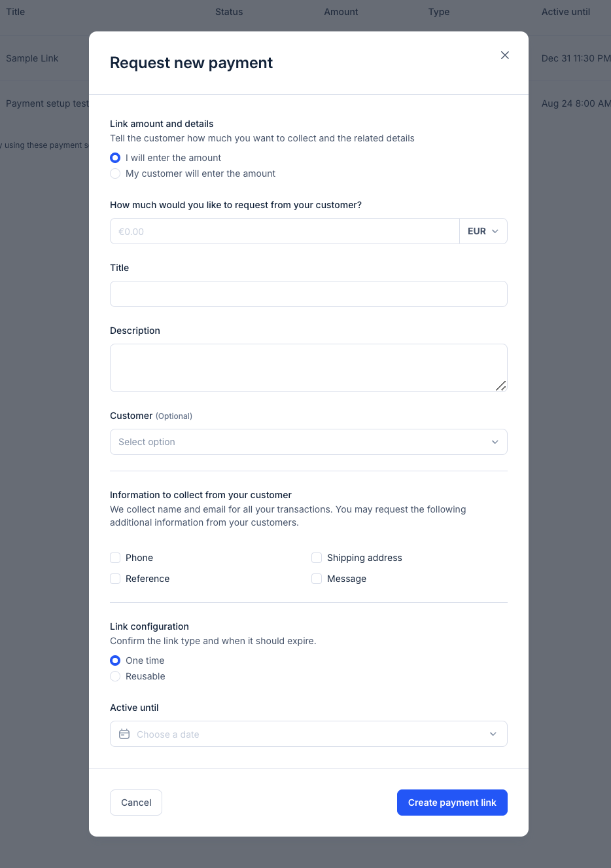Open the EUR currency dropdown

click(x=483, y=231)
